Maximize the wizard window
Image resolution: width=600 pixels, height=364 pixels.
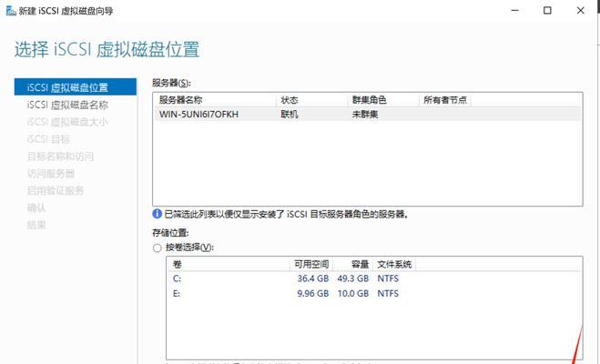coord(547,10)
